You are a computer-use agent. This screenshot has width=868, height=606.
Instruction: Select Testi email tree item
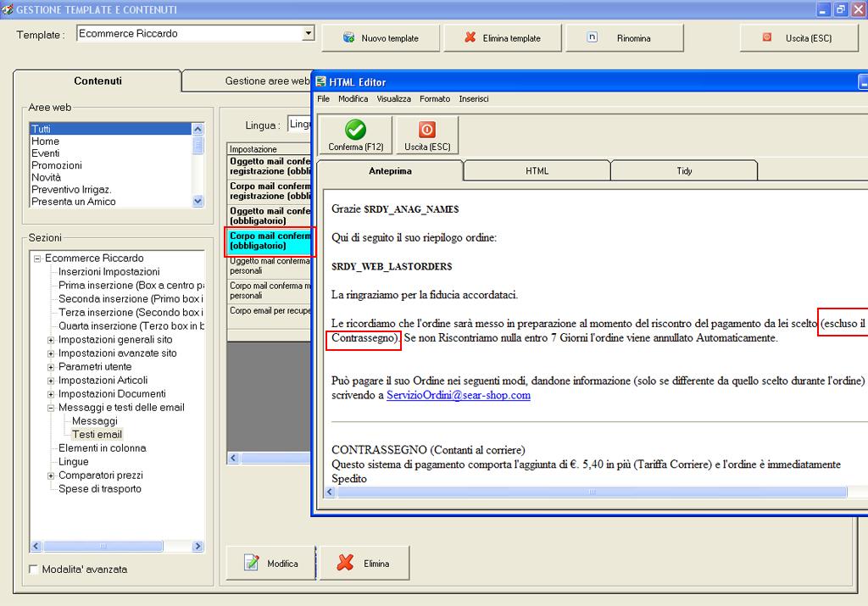pyautogui.click(x=97, y=435)
